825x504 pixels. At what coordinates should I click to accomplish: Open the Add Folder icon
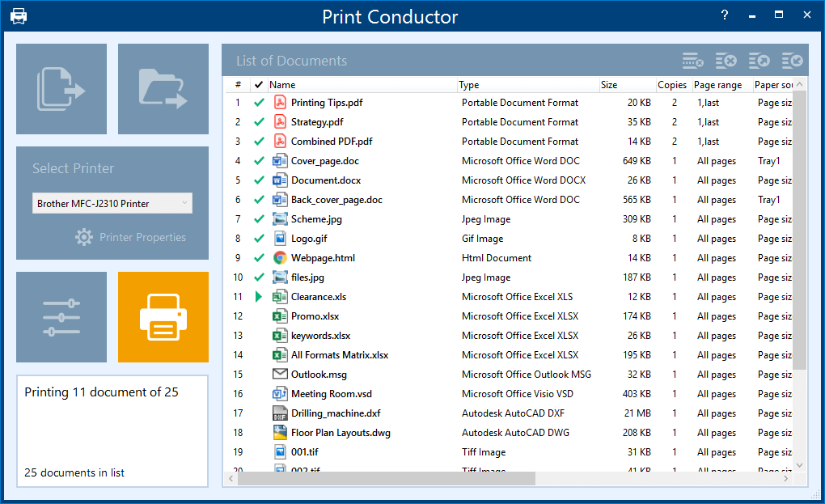163,88
